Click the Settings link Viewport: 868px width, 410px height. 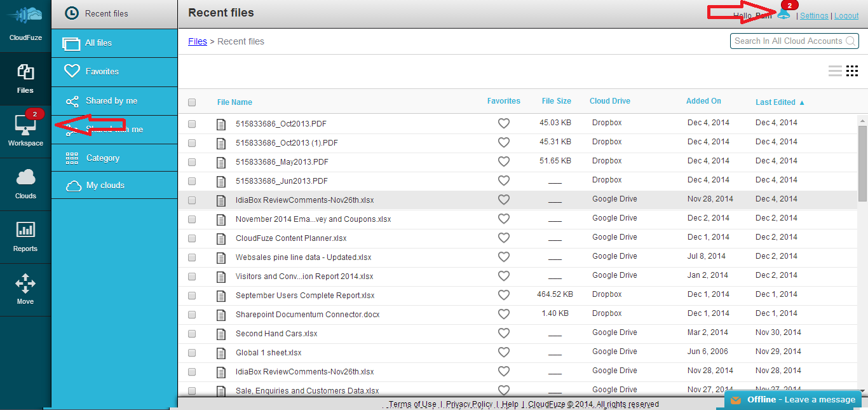pyautogui.click(x=814, y=16)
